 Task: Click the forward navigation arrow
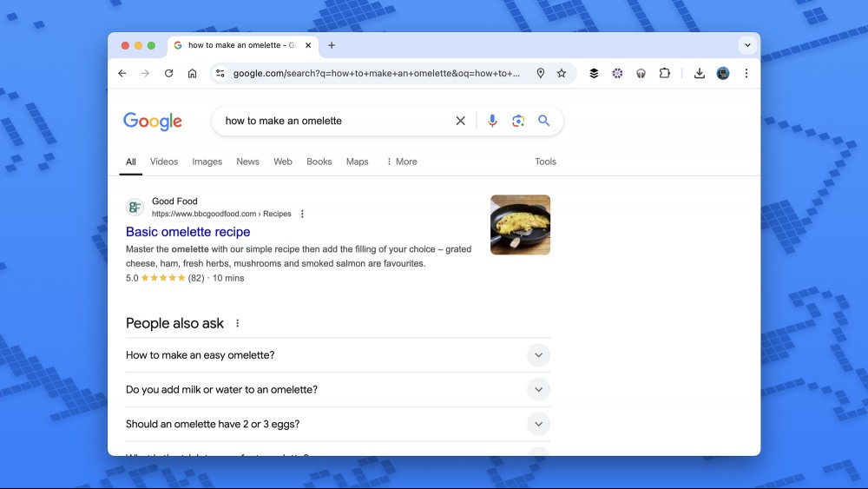pyautogui.click(x=145, y=73)
